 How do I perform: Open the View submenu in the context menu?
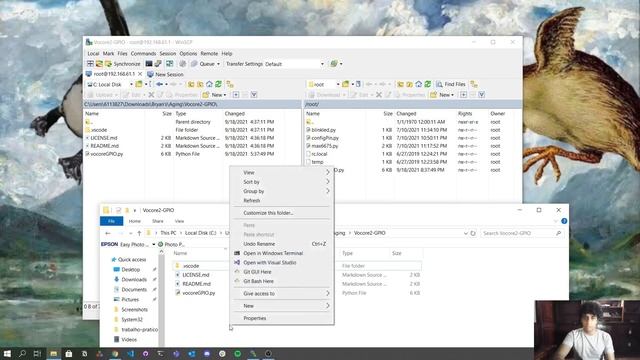(x=282, y=172)
